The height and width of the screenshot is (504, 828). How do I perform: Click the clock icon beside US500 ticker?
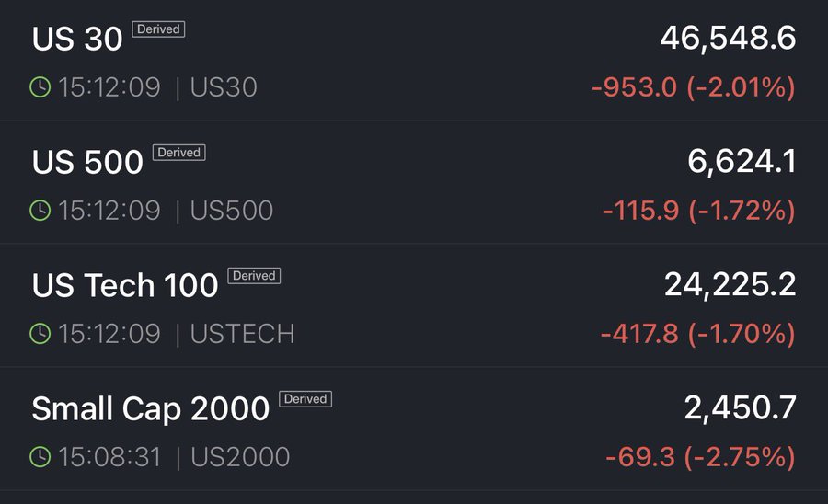tap(40, 211)
